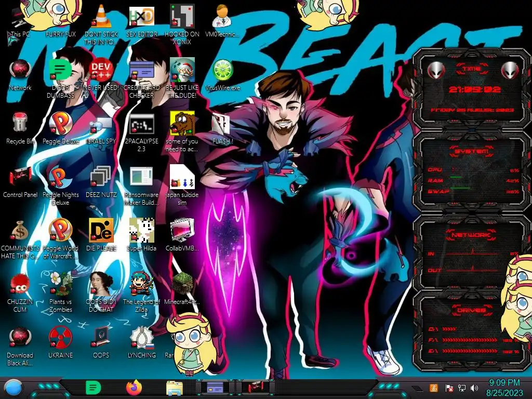Open the LYNCHING icon
Image resolution: width=532 pixels, height=399 pixels.
click(141, 337)
